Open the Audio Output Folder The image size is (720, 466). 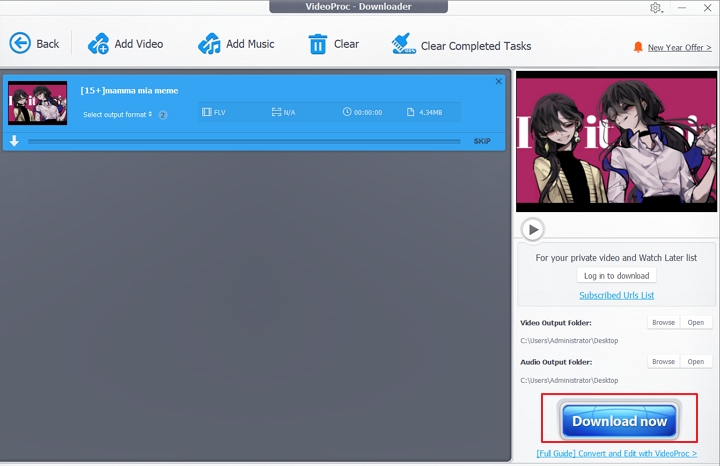(696, 362)
